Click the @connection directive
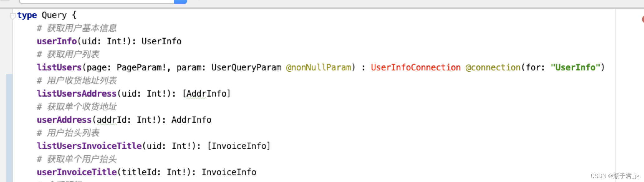Viewport: 644px width, 182px height. pos(493,67)
